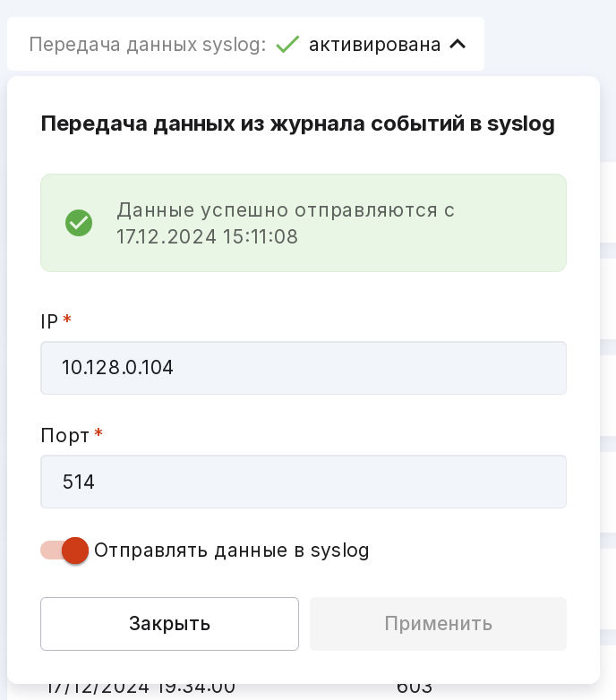Collapse the syslog panel with the chevron arrow

point(458,44)
